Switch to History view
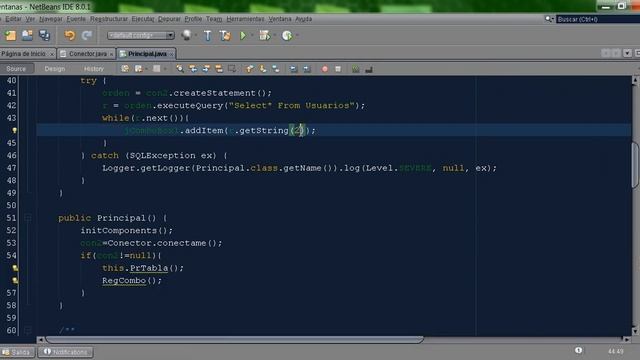This screenshot has width=640, height=360. (x=93, y=69)
